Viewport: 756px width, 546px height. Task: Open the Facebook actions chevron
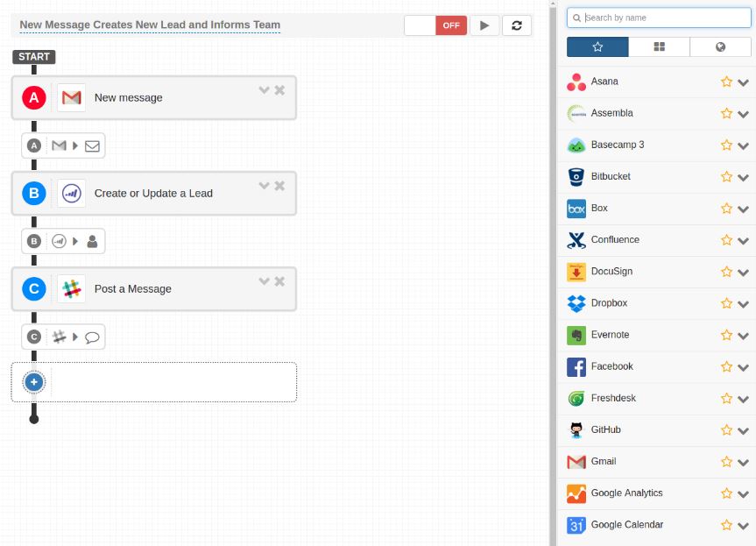point(744,367)
